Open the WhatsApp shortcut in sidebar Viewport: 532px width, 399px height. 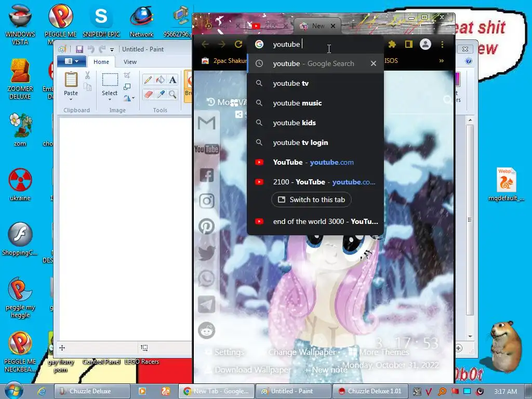click(207, 278)
